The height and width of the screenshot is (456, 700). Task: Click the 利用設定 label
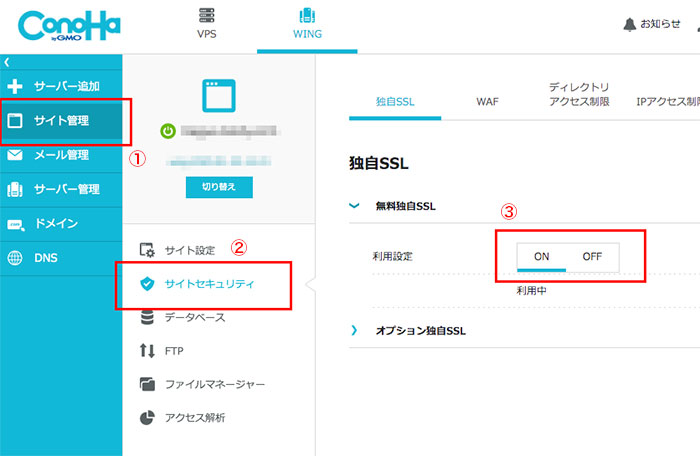[x=392, y=256]
